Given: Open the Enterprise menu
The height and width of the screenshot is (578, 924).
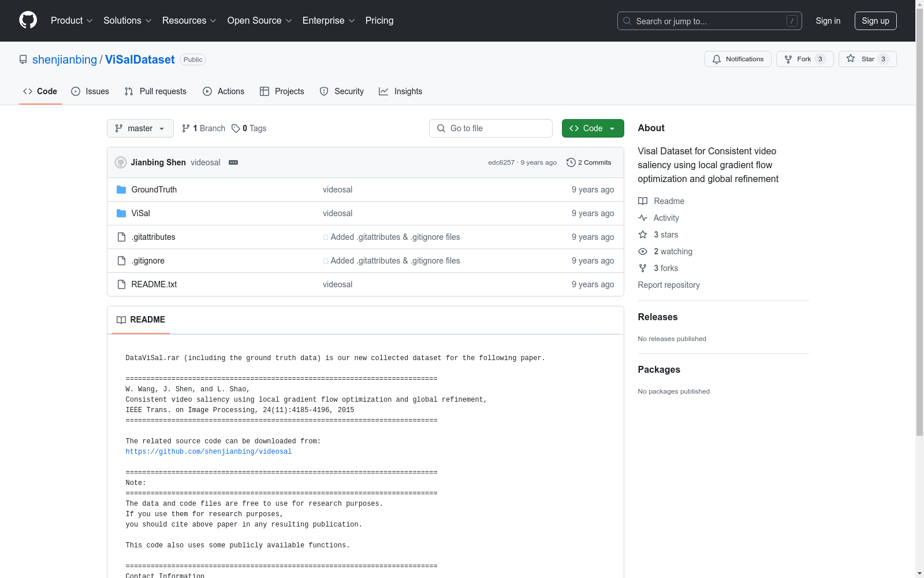Looking at the screenshot, I should click(329, 20).
